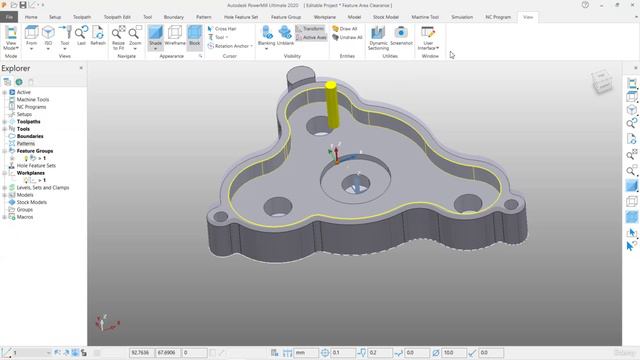Toggle the light bulb of workplane 1
This screenshot has height=360, width=640.
pos(26,180)
